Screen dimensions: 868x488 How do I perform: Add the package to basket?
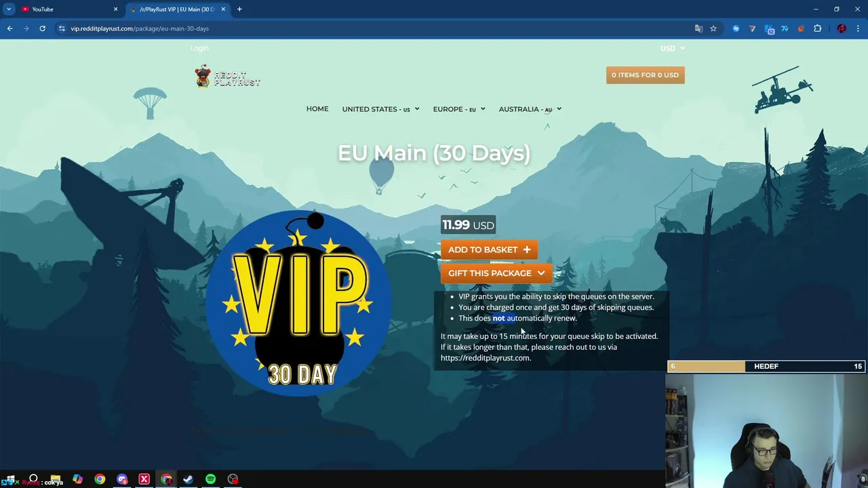pos(489,249)
